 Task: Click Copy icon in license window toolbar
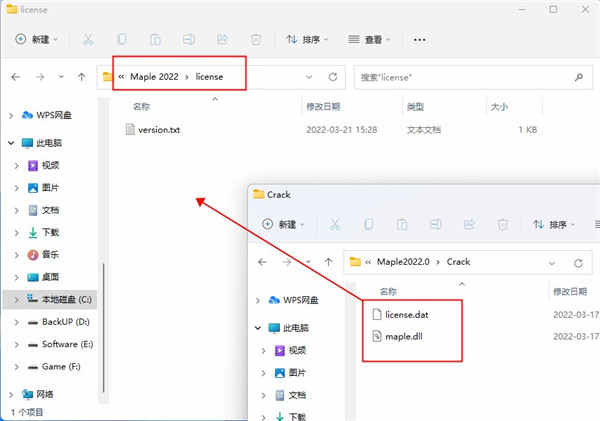(x=122, y=39)
